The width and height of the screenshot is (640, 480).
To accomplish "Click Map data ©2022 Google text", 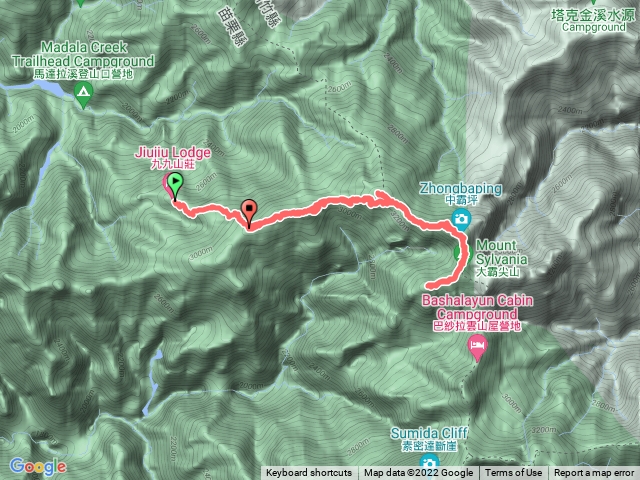I will [418, 473].
